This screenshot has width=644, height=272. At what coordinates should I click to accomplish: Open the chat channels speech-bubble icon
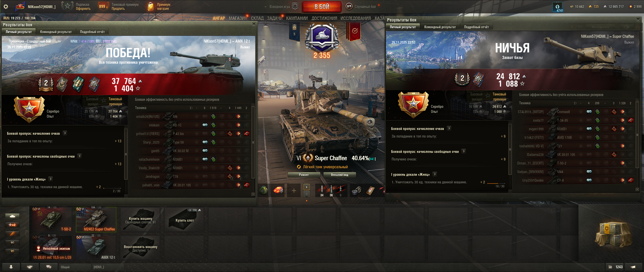(x=49, y=267)
